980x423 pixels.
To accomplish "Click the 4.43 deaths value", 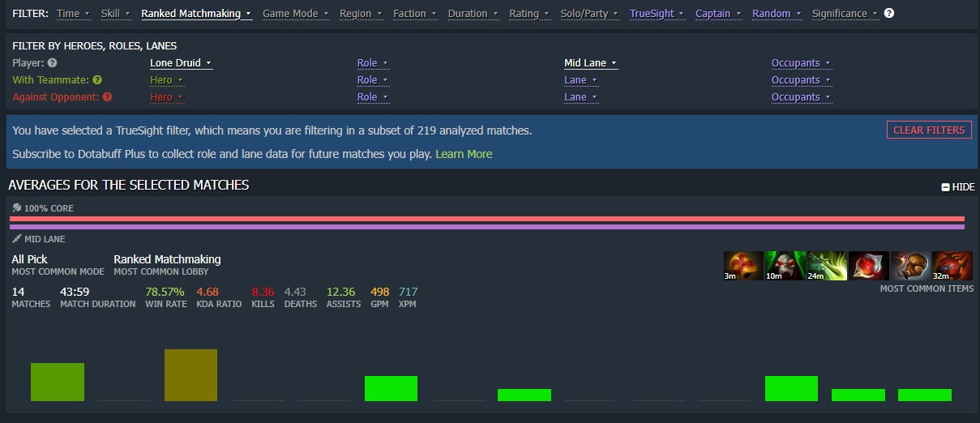I will pos(295,292).
